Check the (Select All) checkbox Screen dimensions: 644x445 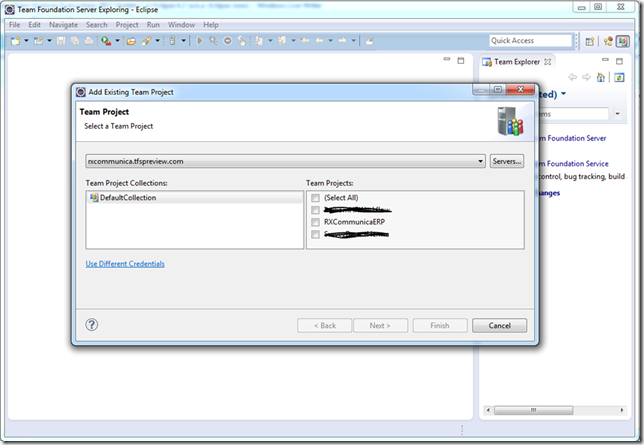[315, 198]
